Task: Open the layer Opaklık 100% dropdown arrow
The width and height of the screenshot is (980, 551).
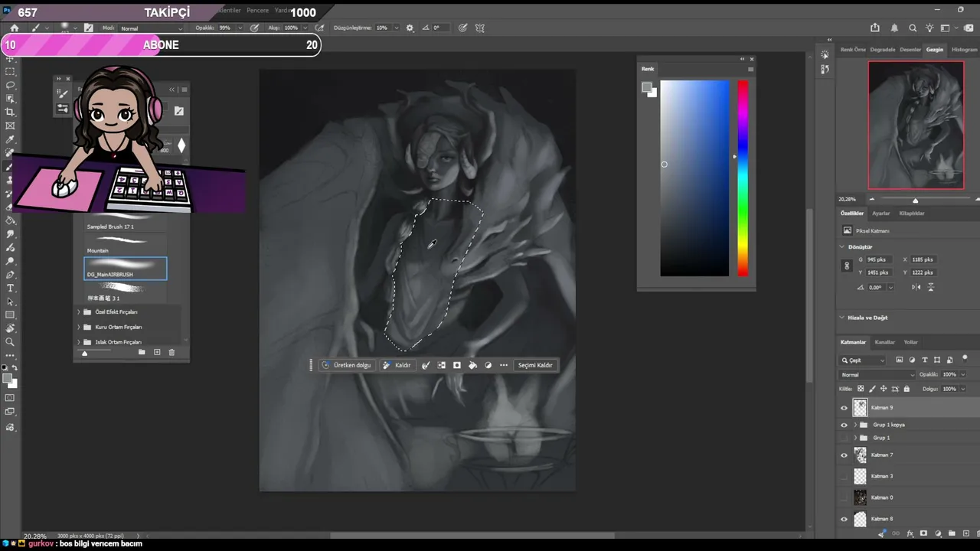Action: [x=963, y=375]
